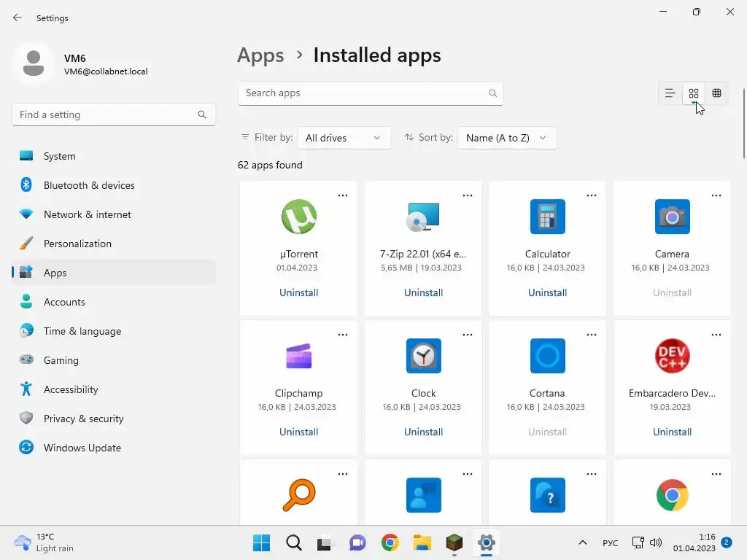Click the apps list vertical scrollbar
This screenshot has height=560, width=747.
(x=744, y=124)
